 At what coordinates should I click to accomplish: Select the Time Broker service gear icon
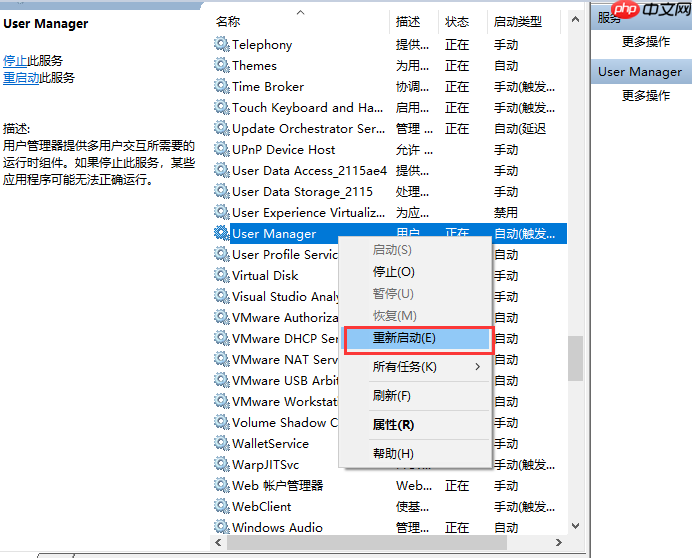221,86
